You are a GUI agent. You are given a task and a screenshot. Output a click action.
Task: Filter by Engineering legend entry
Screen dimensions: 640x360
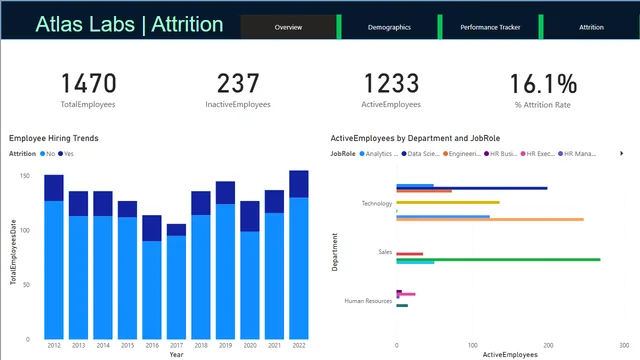pyautogui.click(x=462, y=154)
